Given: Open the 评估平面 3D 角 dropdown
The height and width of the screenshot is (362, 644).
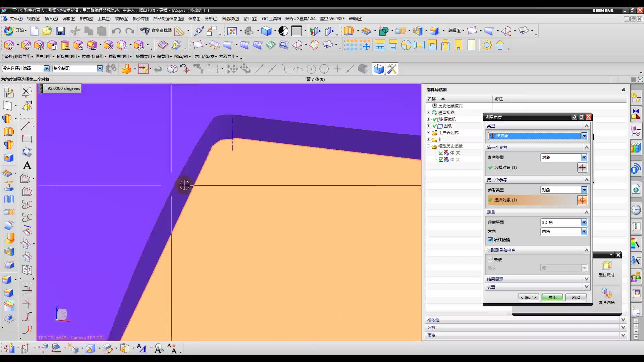Looking at the screenshot, I should pyautogui.click(x=584, y=222).
